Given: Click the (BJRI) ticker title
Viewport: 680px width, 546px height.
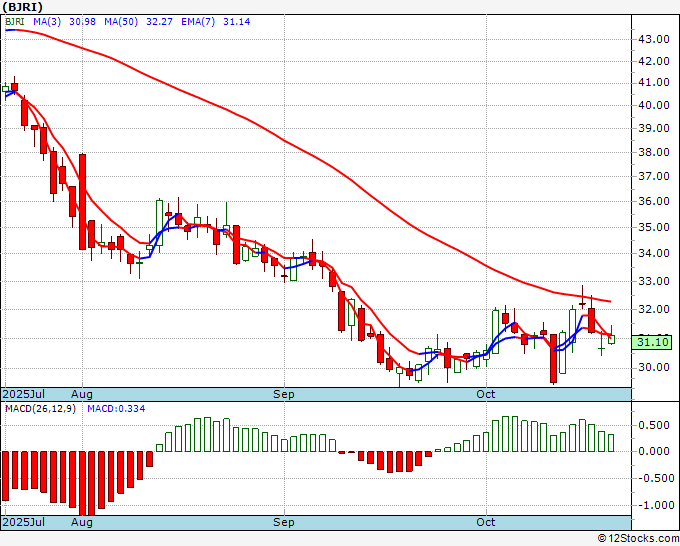Looking at the screenshot, I should point(23,7).
